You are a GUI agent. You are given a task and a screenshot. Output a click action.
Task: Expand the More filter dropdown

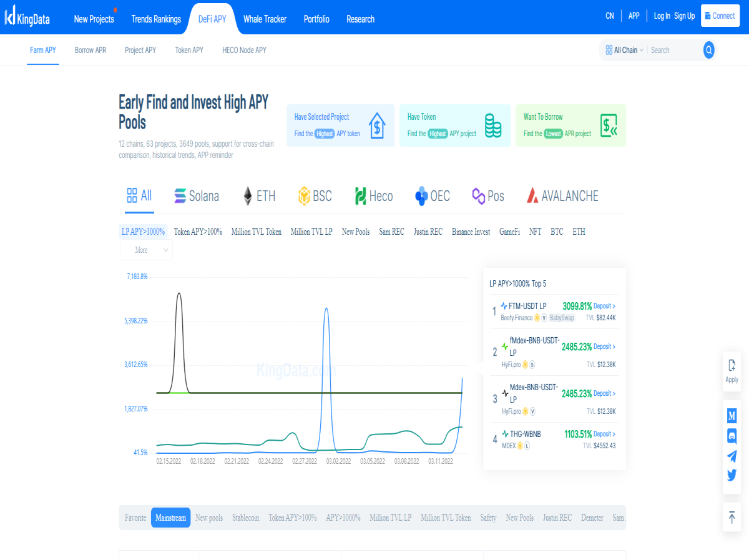[147, 250]
